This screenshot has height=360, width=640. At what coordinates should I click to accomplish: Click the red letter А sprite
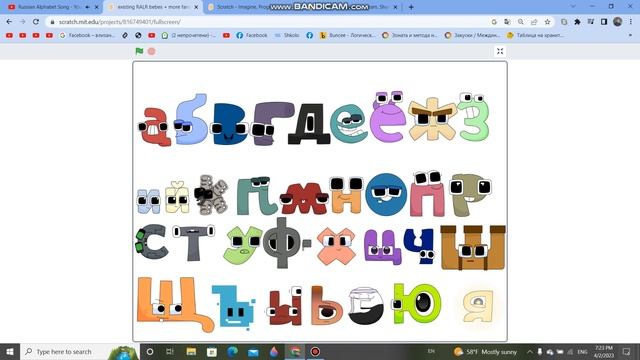(x=154, y=127)
